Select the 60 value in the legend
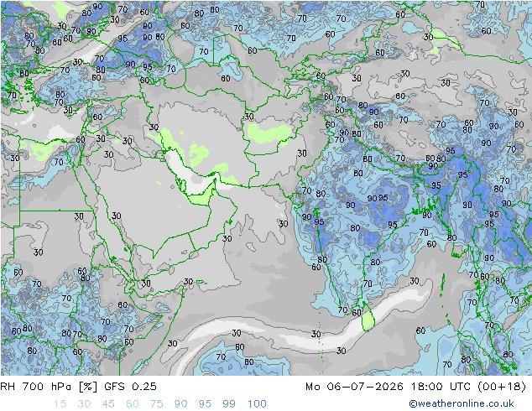Image resolution: width=532 pixels, height=411 pixels. (x=133, y=404)
